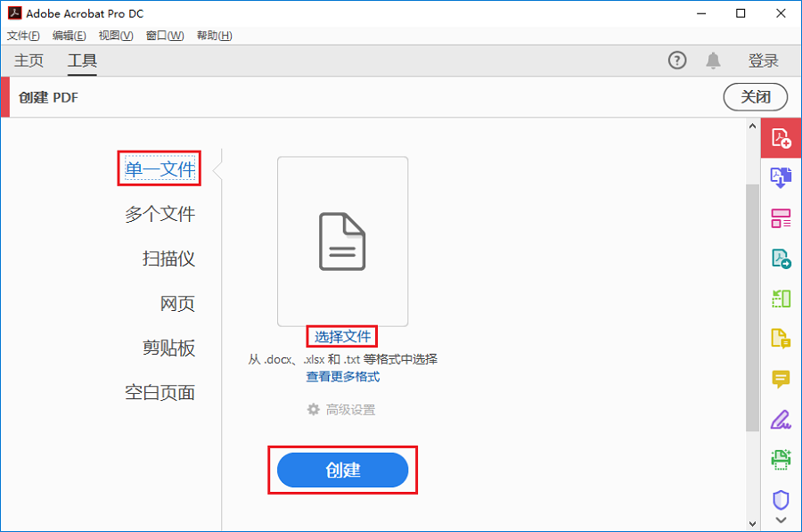Viewport: 802px width, 532px height.
Task: Click the Adobe Acrobat logo in title bar
Action: 15,12
